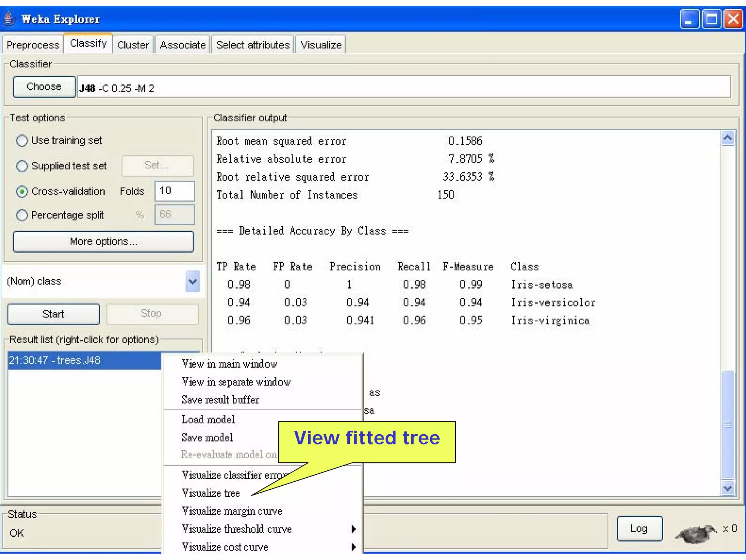Open the Select attributes tab
Viewport: 746px width, 560px height.
253,45
